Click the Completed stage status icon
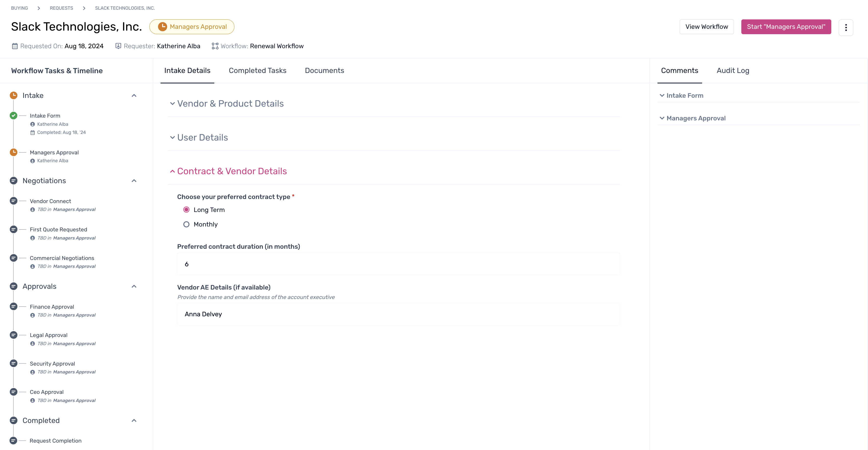The width and height of the screenshot is (868, 450). (14, 421)
